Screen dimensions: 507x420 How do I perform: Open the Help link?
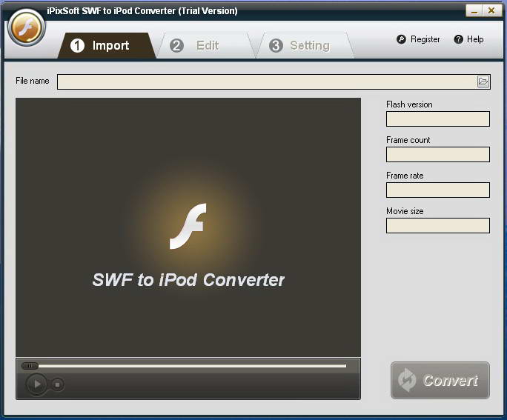469,39
